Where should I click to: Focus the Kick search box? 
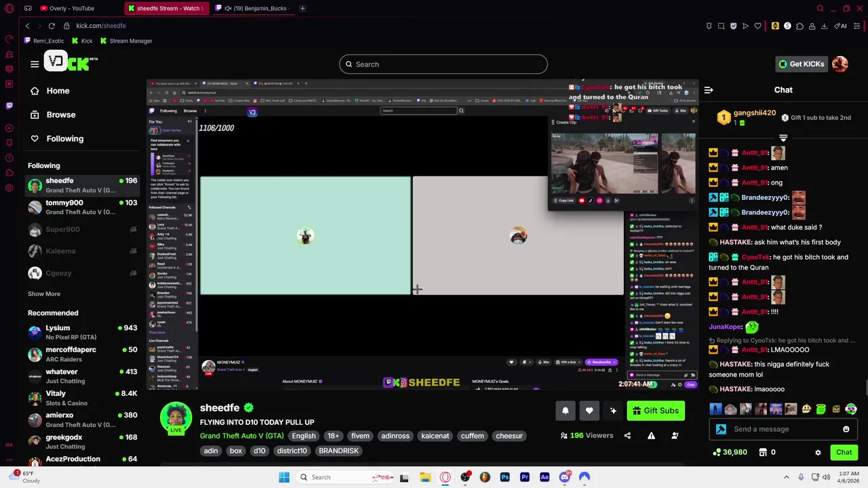[x=443, y=64]
